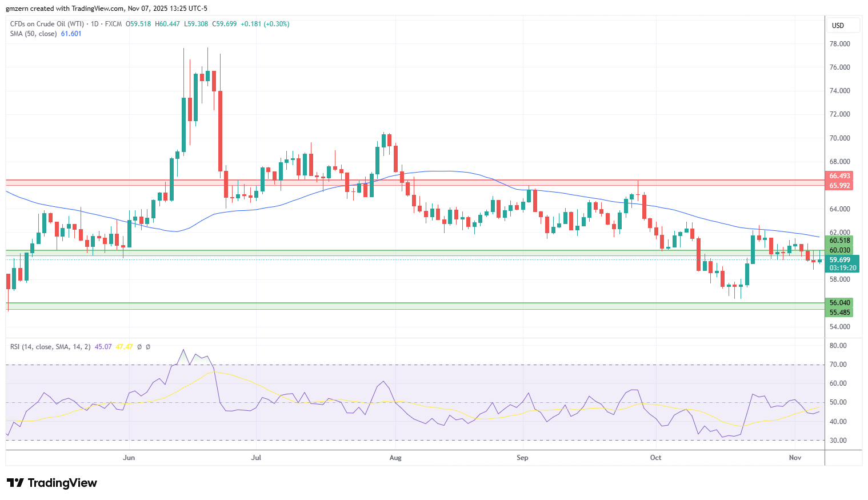Click the RSI moving average value 47.47
Screen dimensions: 868x500
click(124, 347)
